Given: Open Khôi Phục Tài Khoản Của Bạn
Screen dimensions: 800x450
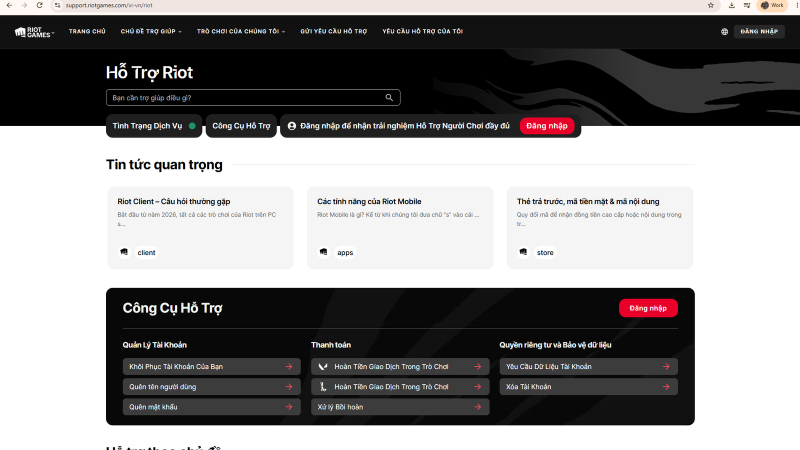Looking at the screenshot, I should pyautogui.click(x=212, y=366).
